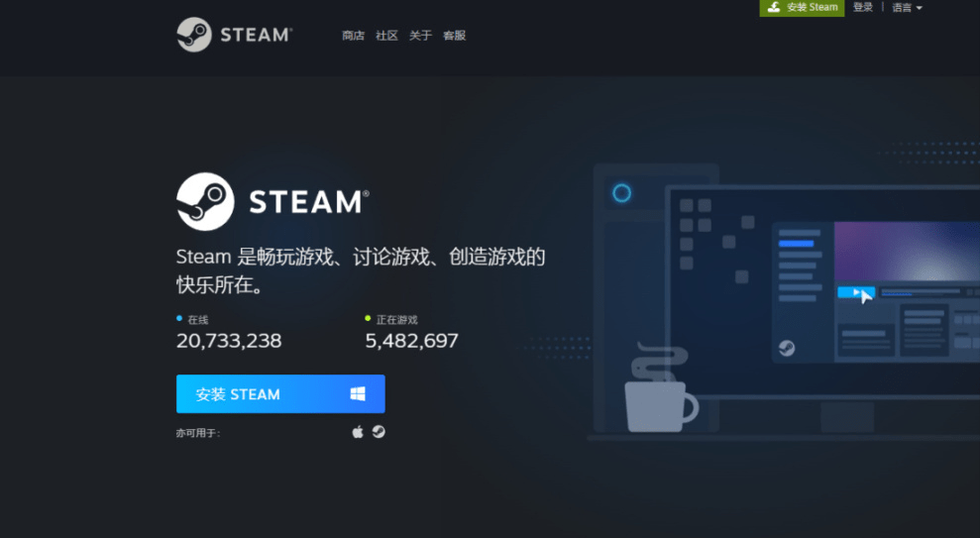Click the green 安装 Steam button at top
This screenshot has height=538, width=980.
[802, 8]
